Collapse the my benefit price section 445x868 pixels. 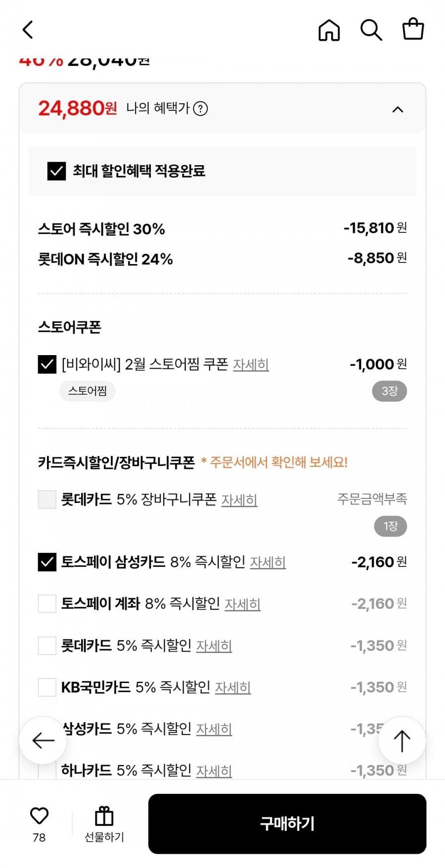398,109
